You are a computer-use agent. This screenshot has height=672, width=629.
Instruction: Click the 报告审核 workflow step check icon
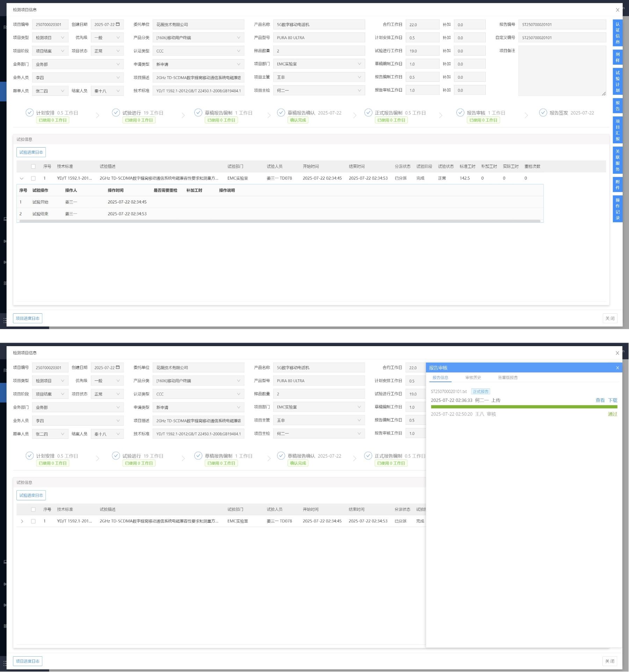point(460,113)
